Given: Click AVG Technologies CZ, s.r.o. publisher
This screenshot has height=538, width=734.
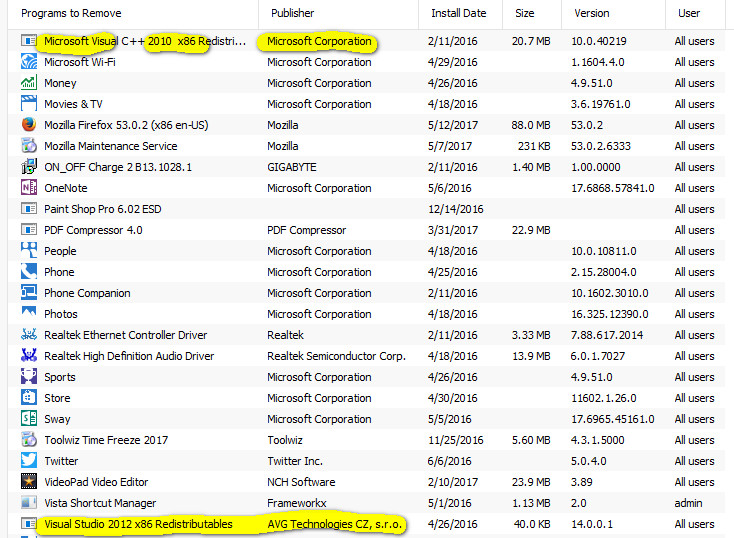Looking at the screenshot, I should coord(334,524).
